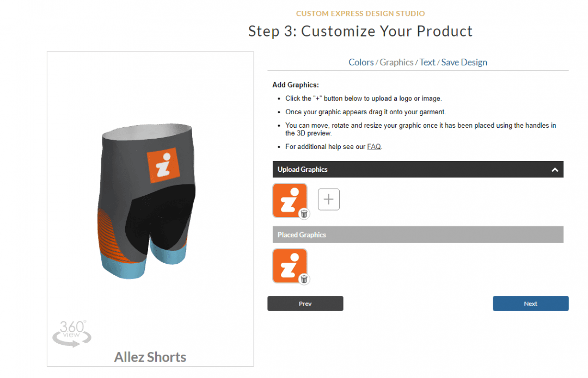Image resolution: width=588 pixels, height=378 pixels.
Task: Click the Upload Graphics header bar
Action: 408,170
